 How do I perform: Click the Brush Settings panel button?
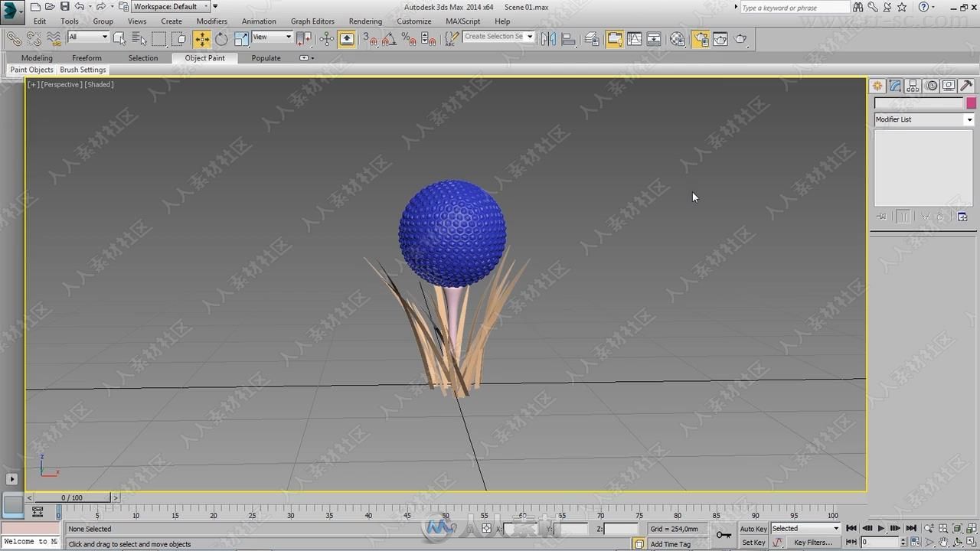(83, 70)
